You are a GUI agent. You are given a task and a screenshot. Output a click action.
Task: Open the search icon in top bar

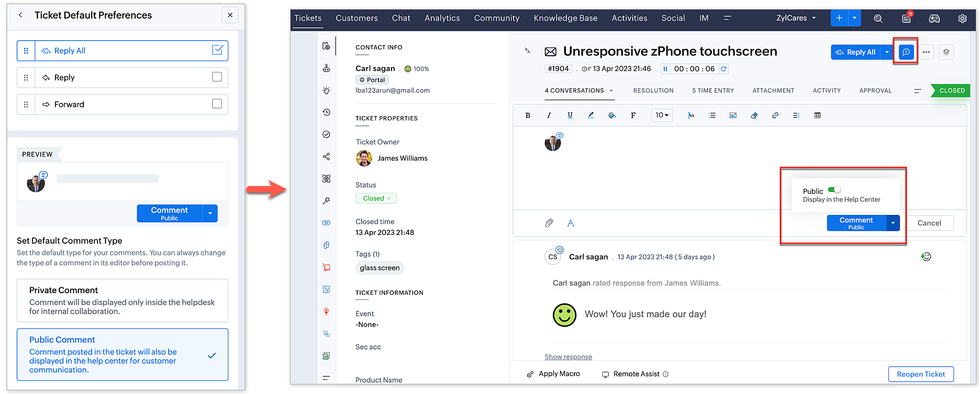click(x=878, y=18)
